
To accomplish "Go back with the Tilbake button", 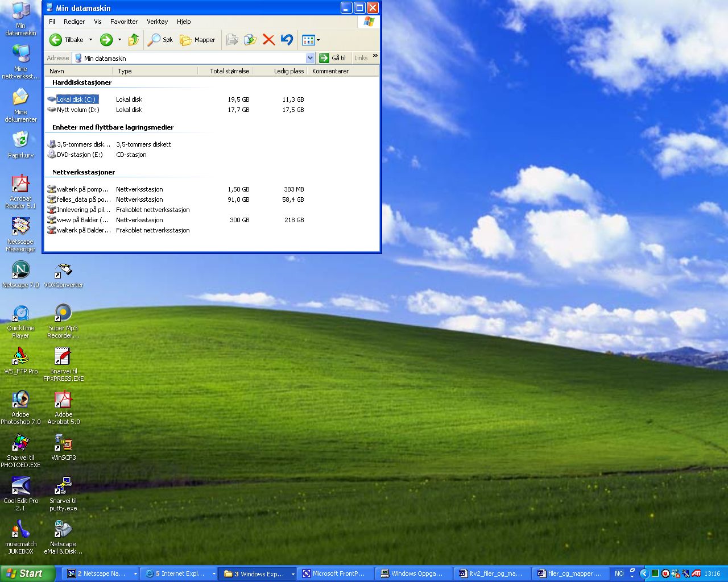I will (66, 40).
